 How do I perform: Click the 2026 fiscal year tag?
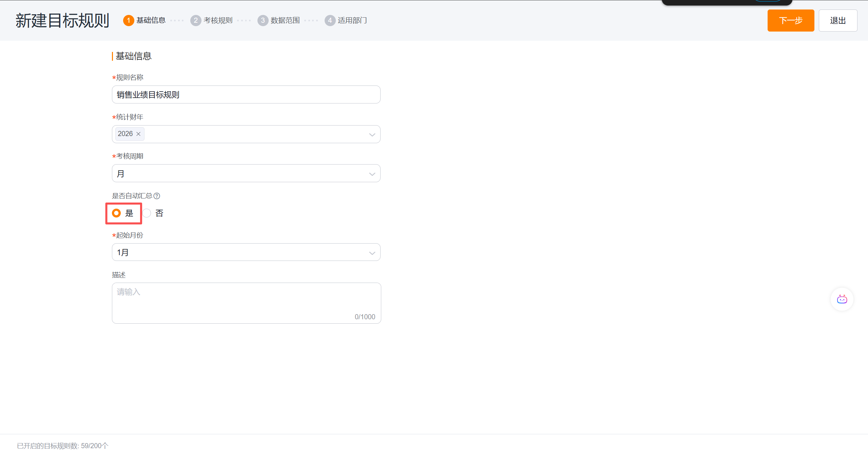[x=125, y=134]
